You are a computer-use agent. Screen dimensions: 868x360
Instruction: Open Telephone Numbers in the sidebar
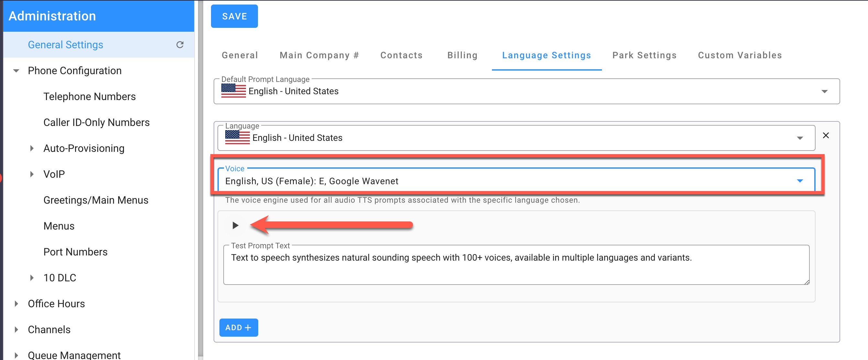[x=89, y=96]
